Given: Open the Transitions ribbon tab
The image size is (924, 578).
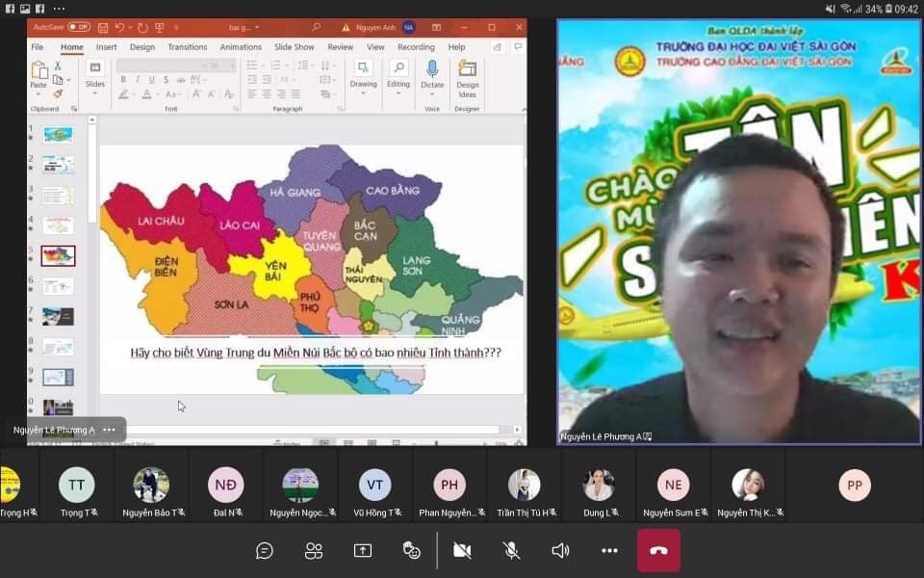Looking at the screenshot, I should tap(187, 47).
